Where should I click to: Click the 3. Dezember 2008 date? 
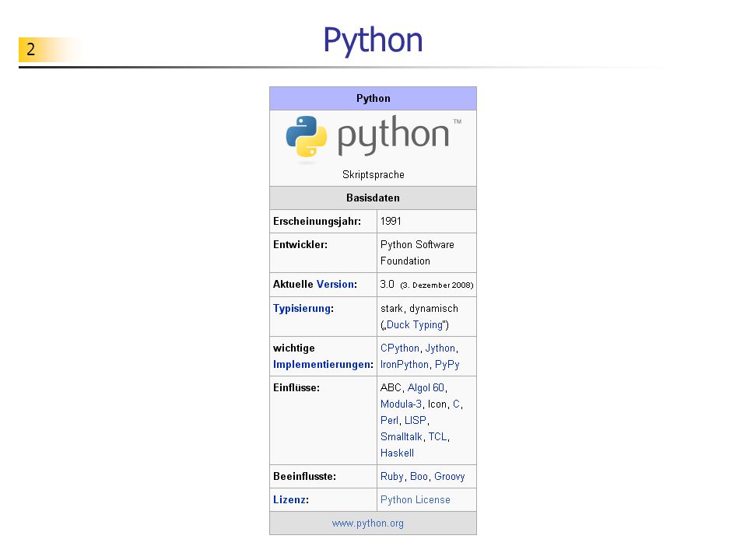pos(437,285)
